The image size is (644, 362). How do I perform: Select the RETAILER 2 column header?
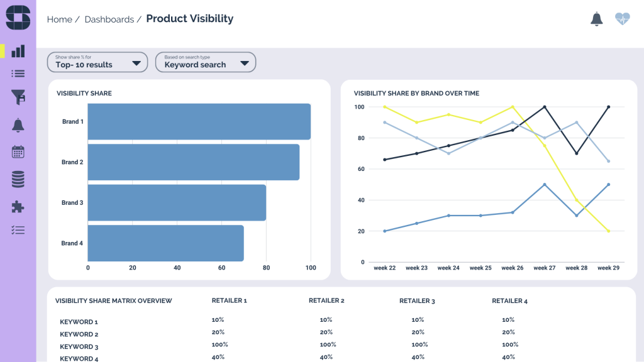(x=326, y=300)
